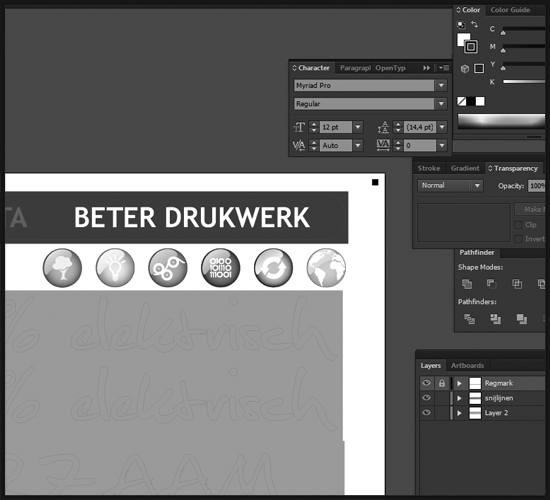Hide the snijlijnen layer
Viewport: 550px width, 500px height.
[x=426, y=398]
